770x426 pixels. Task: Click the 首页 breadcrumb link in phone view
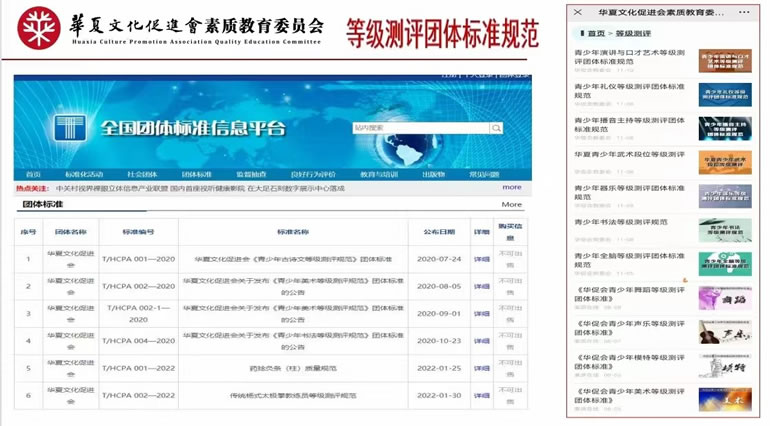pos(596,33)
